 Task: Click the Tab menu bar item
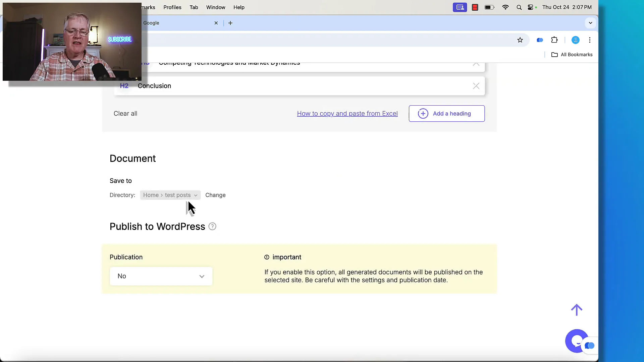coord(194,7)
